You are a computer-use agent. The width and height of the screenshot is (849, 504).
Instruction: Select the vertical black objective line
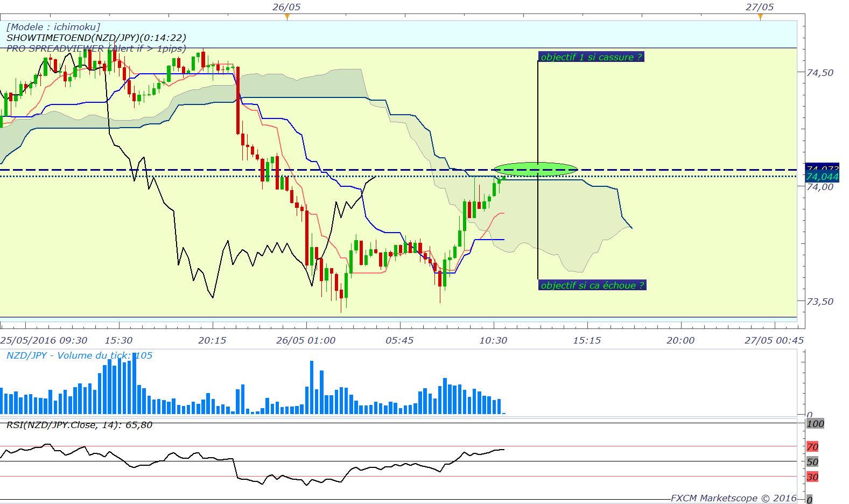[538, 171]
